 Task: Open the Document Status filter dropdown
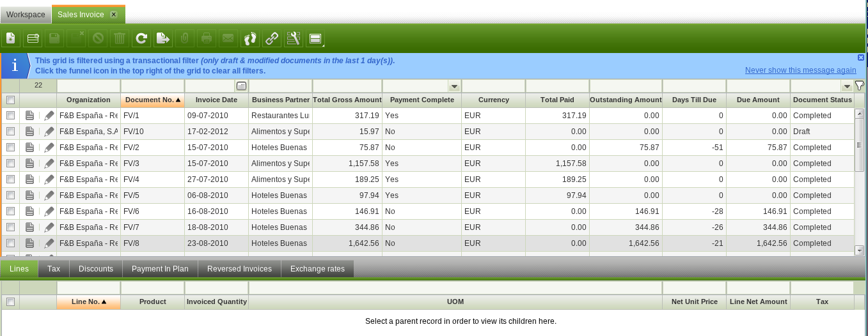click(846, 86)
